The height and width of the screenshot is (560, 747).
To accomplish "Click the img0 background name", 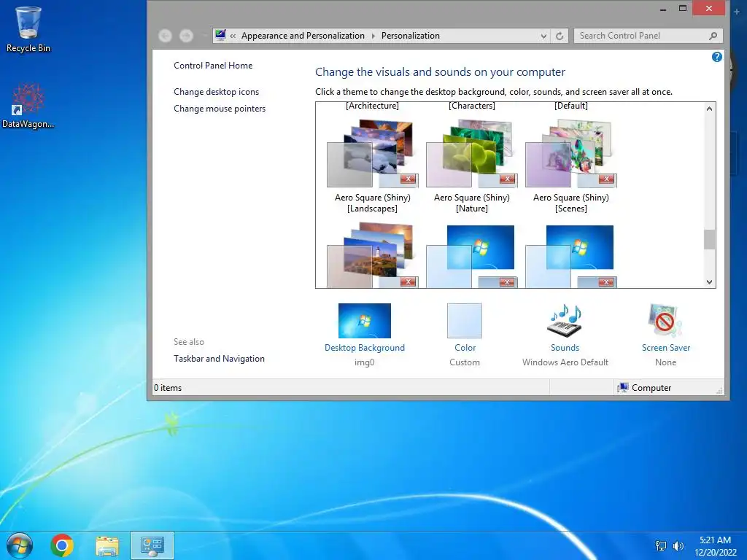I will pyautogui.click(x=365, y=362).
